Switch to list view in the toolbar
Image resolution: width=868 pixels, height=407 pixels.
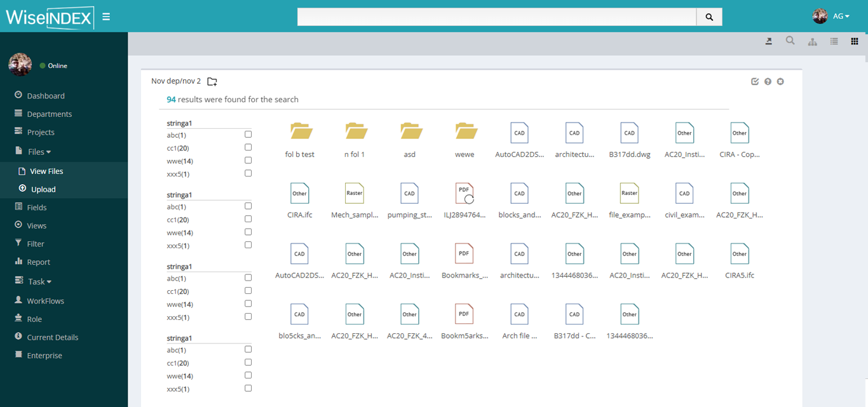click(834, 41)
